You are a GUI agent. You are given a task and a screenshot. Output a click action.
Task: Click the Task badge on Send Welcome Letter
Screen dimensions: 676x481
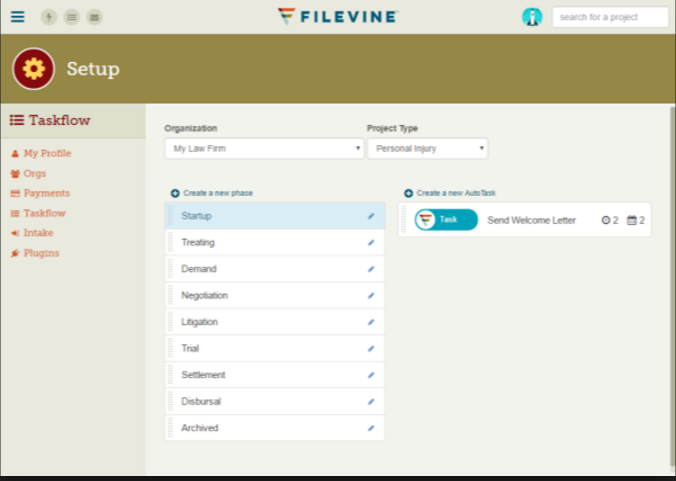click(446, 220)
